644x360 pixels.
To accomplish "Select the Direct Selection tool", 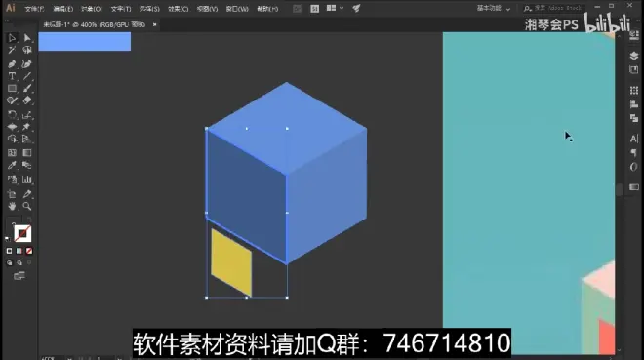I will 27,38.
